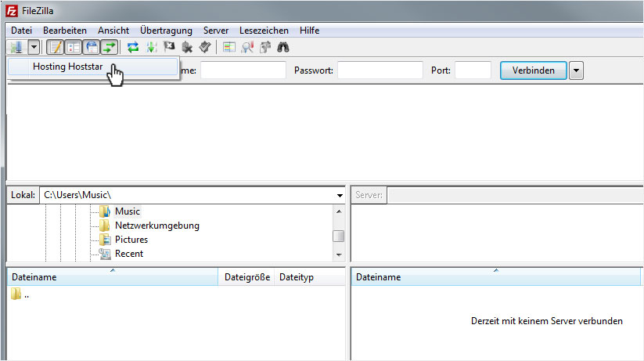Screen dimensions: 644x361
Task: Toggle the transfer queue display
Action: [x=110, y=47]
